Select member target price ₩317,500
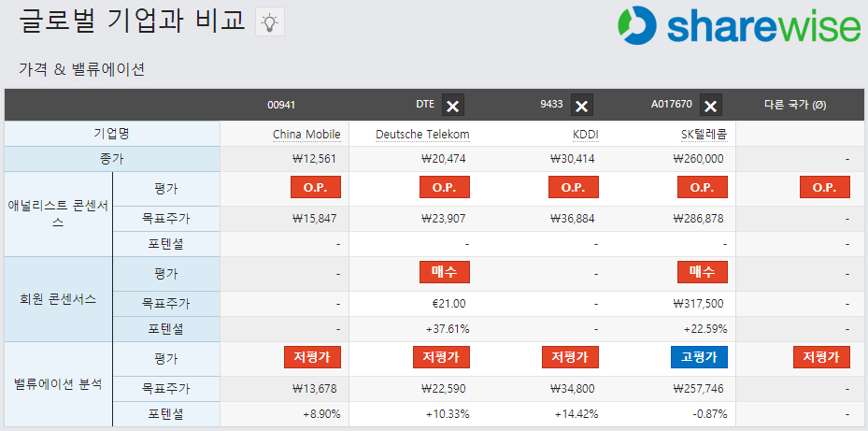 click(x=698, y=304)
